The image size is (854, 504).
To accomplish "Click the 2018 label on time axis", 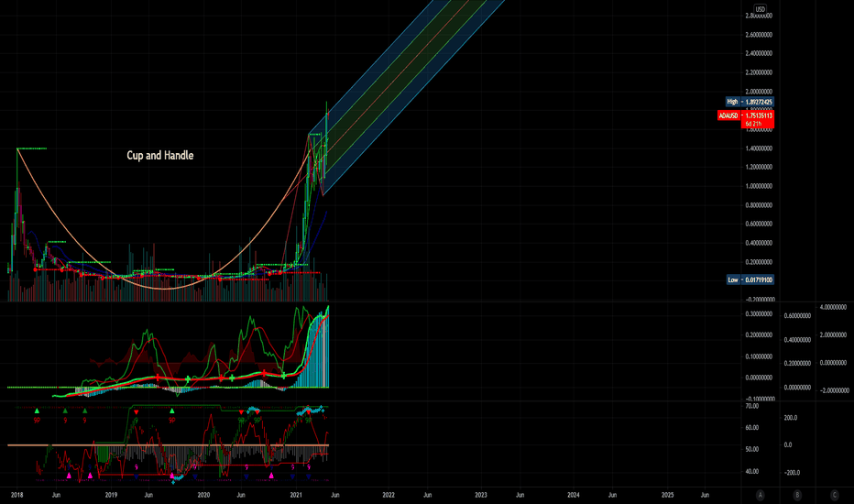I will point(16,495).
